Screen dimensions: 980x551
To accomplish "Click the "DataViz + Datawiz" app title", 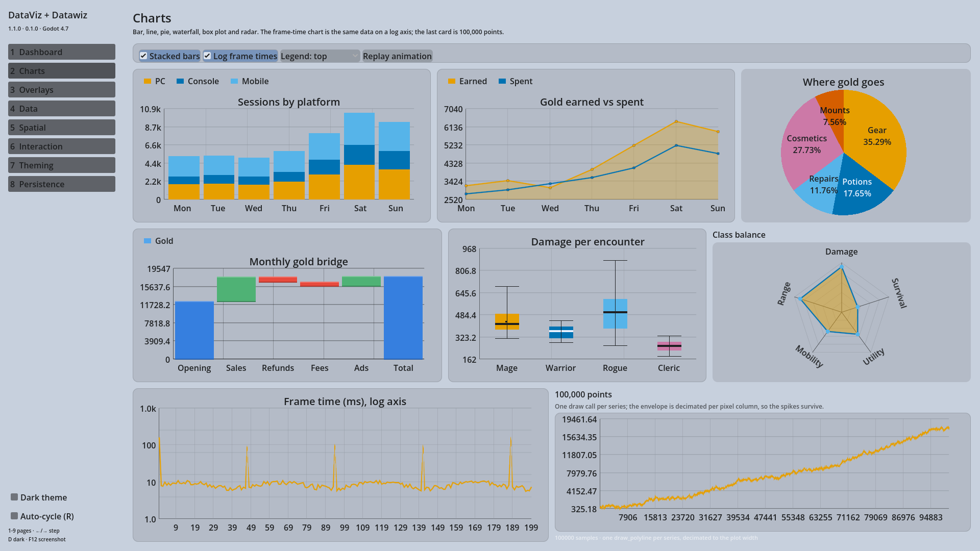I will 47,15.
